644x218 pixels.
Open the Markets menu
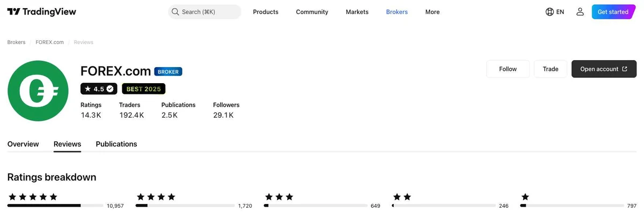coord(357,12)
